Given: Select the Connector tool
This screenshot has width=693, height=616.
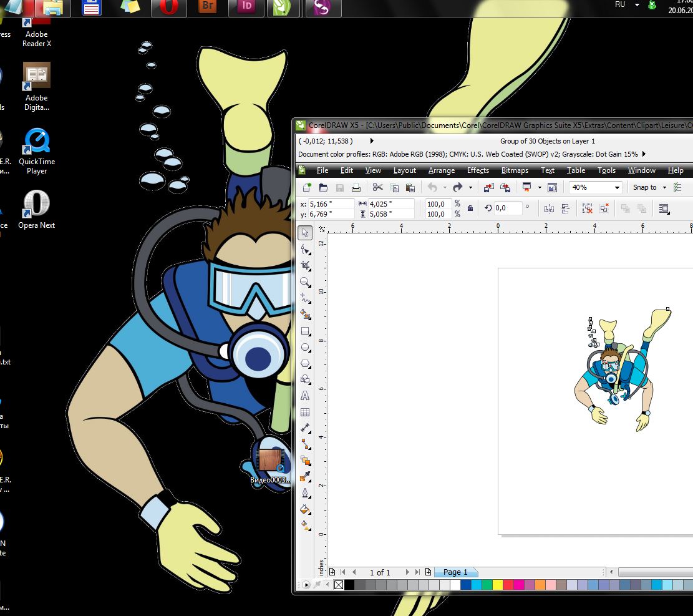Looking at the screenshot, I should 306,444.
